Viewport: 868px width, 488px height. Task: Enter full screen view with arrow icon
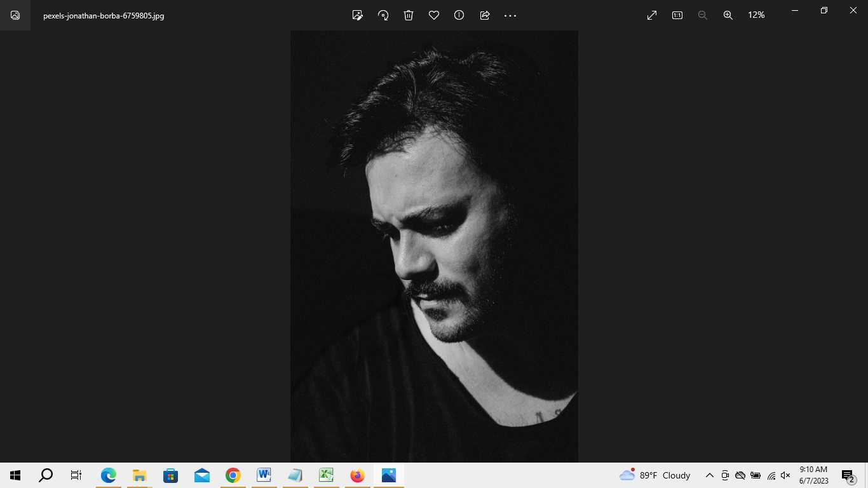click(652, 15)
